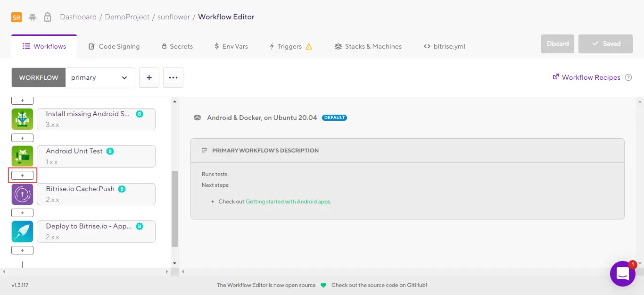Screen dimensions: 644x295
Task: Navigate to DemoProject in breadcrumb
Action: (x=127, y=17)
